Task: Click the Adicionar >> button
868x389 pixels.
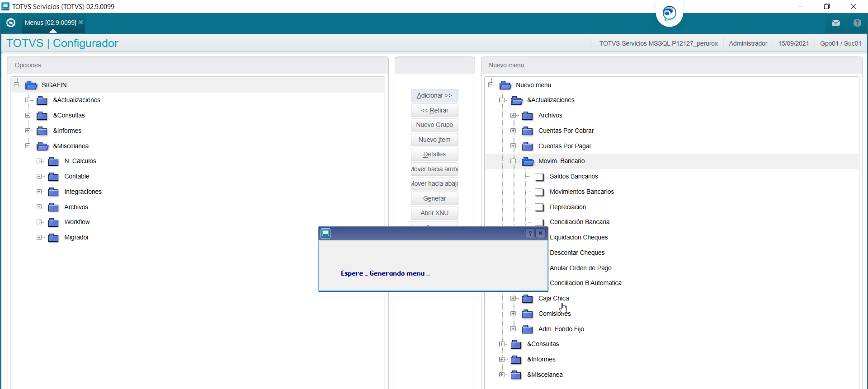Action: coord(434,95)
